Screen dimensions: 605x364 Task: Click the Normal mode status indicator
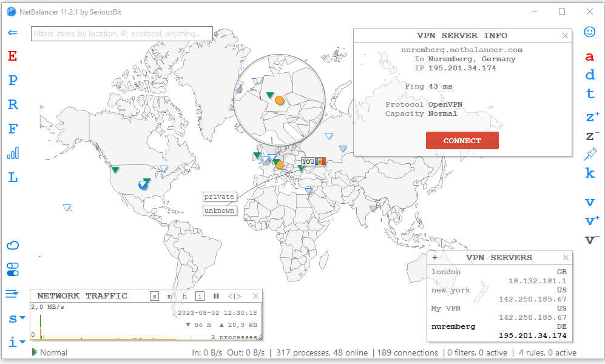coord(49,352)
